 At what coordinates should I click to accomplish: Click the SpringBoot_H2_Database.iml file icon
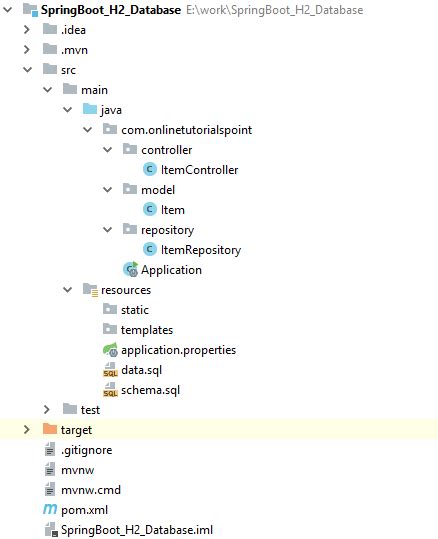tap(51, 530)
